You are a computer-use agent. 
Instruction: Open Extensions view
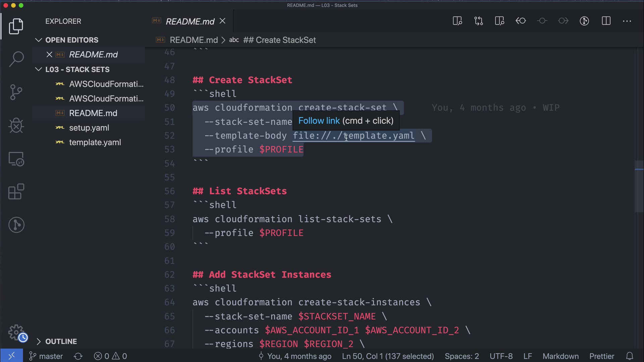16,192
